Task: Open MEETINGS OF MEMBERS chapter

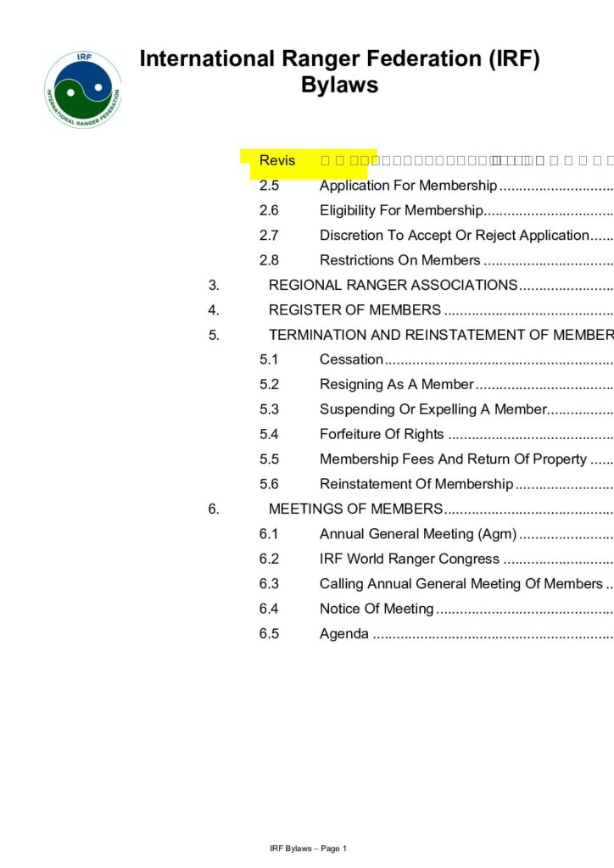Action: [x=355, y=509]
